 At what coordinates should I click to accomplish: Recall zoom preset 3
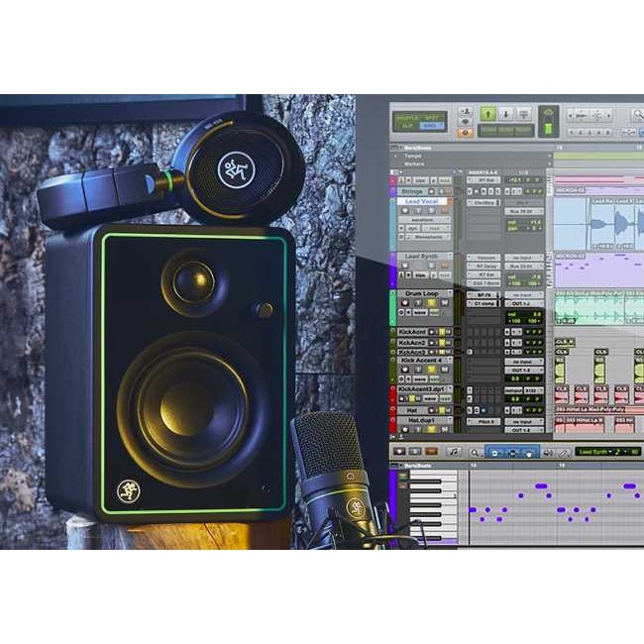(590, 133)
